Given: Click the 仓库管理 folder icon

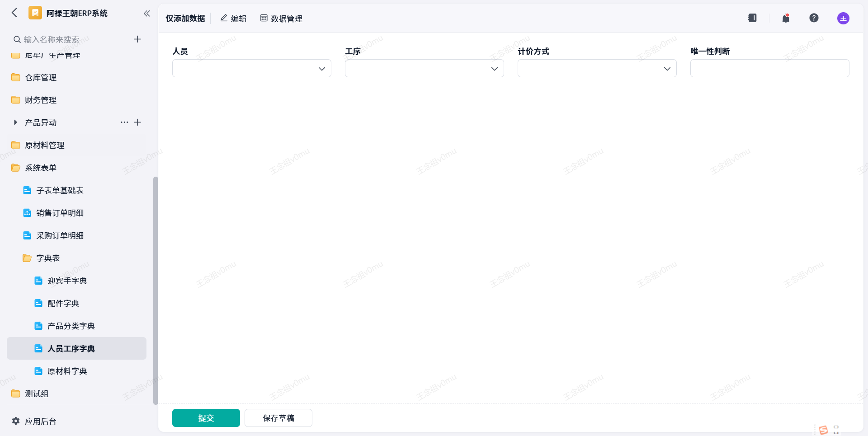Looking at the screenshot, I should click(16, 77).
